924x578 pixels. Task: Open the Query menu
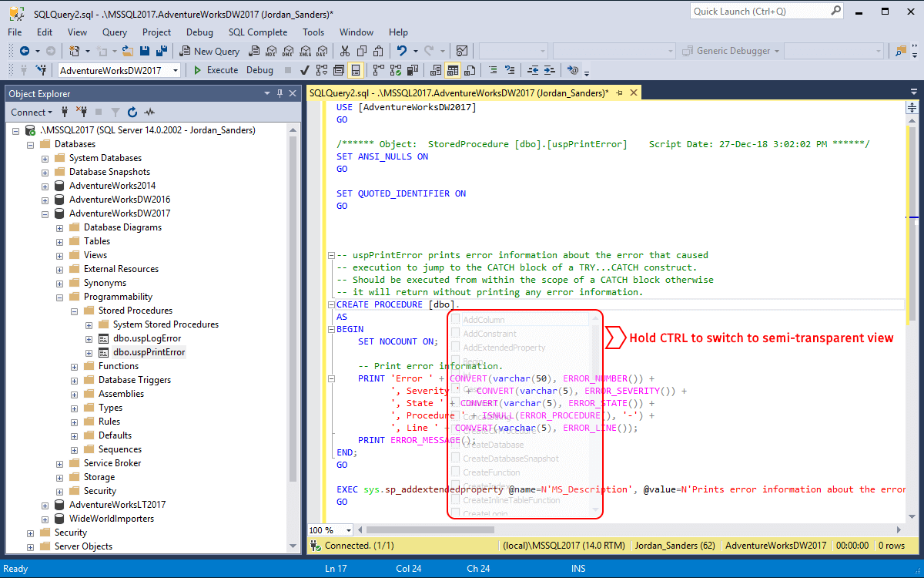coord(115,32)
